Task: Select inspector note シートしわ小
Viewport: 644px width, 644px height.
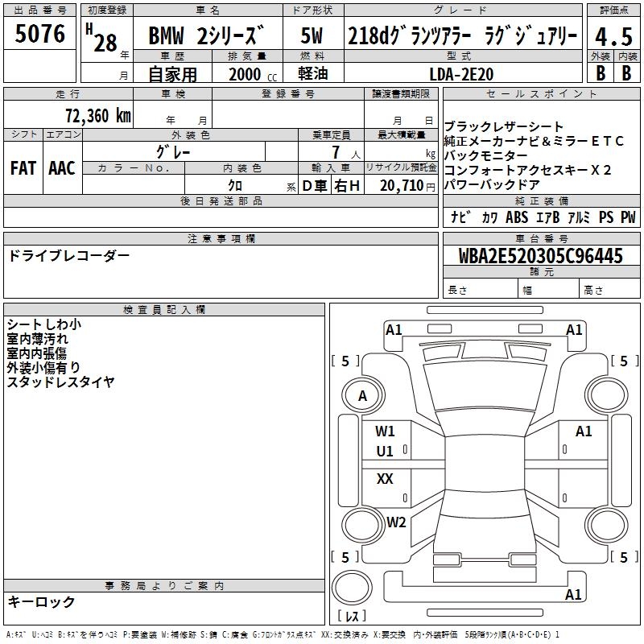Action: pyautogui.click(x=44, y=324)
